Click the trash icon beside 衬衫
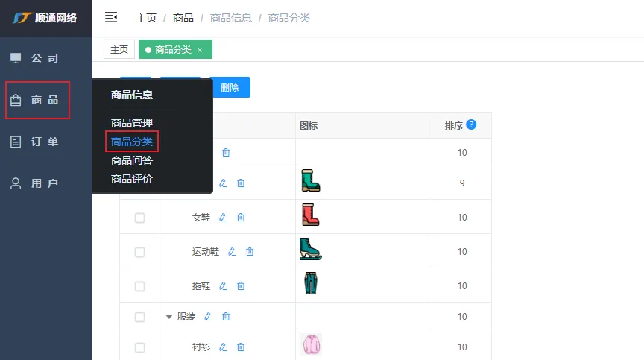644x360 pixels. 241,347
